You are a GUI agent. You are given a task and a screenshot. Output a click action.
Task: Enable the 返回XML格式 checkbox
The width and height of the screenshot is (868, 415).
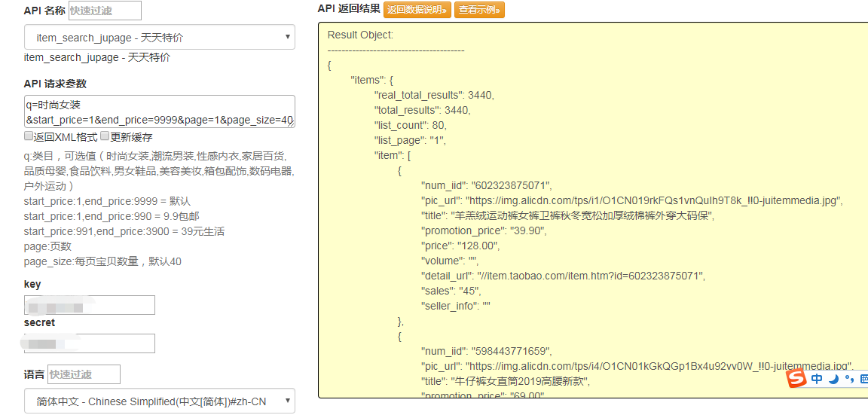28,136
